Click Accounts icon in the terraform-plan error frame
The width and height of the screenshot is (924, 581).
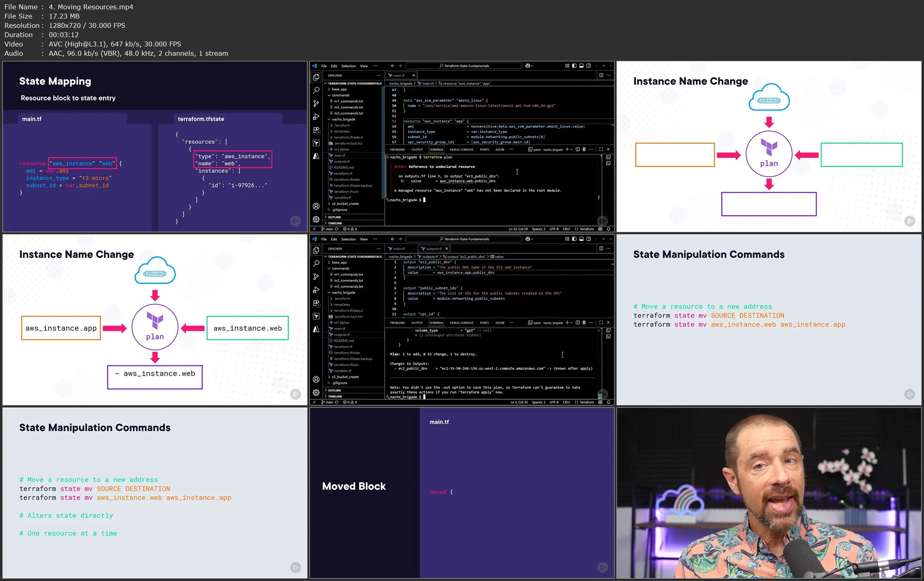pos(316,206)
